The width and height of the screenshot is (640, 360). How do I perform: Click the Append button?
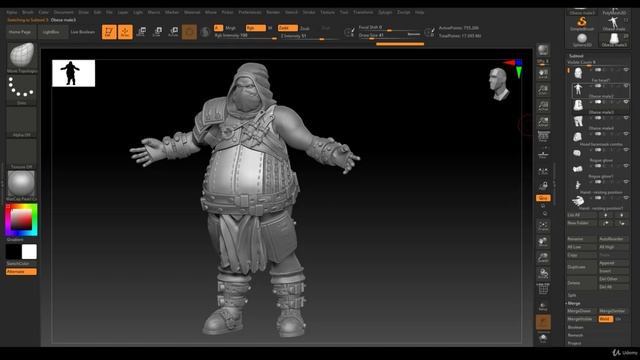pyautogui.click(x=613, y=263)
